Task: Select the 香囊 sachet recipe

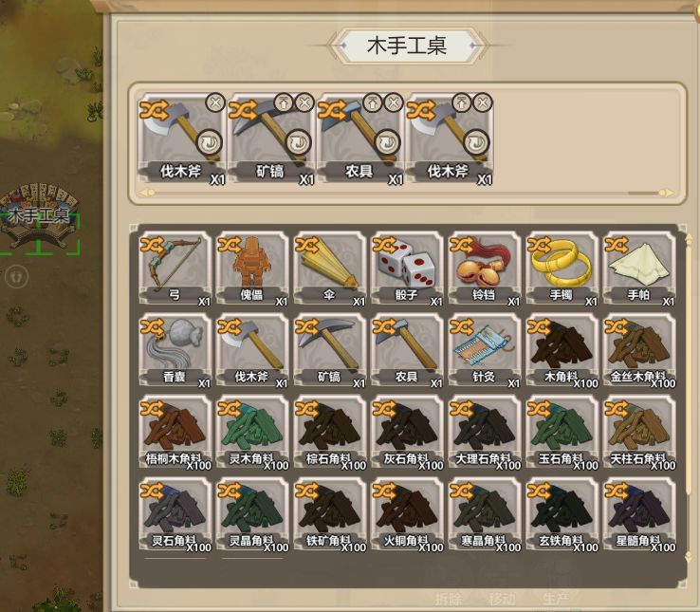Action: tap(175, 350)
